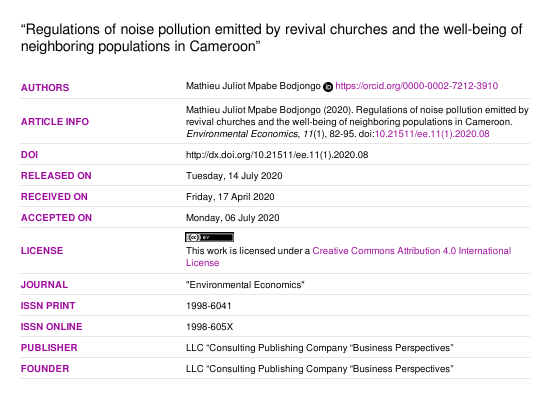The height and width of the screenshot is (402, 541).
Task: Click the author name Mathieu Juliot Mpabe Bodjongo
Action: (253, 86)
